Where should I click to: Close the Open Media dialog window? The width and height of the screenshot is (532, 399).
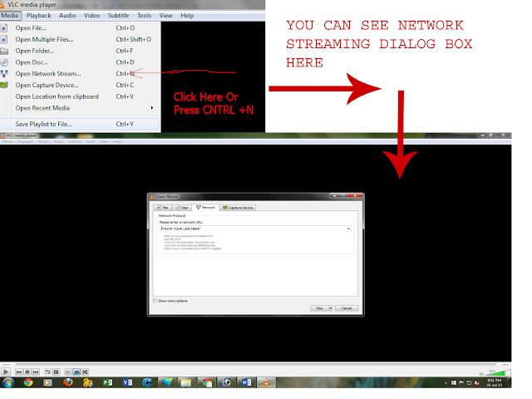tap(355, 196)
